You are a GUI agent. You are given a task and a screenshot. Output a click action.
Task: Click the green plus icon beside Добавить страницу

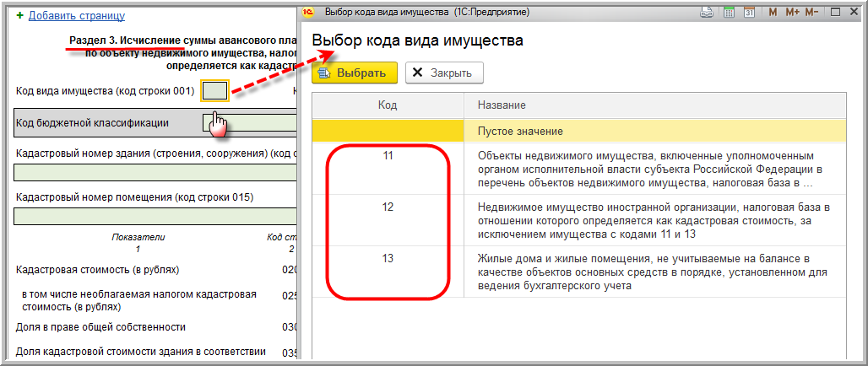click(x=19, y=15)
